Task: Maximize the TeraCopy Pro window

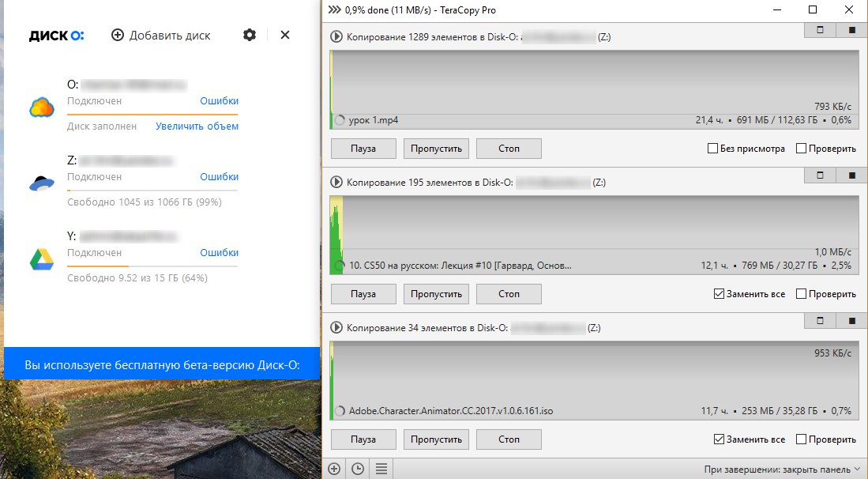Action: pyautogui.click(x=813, y=9)
